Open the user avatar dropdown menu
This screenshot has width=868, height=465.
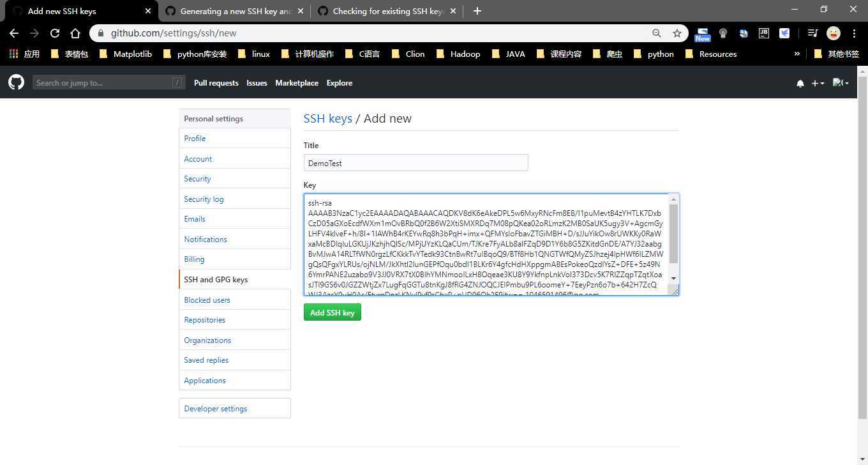click(841, 83)
